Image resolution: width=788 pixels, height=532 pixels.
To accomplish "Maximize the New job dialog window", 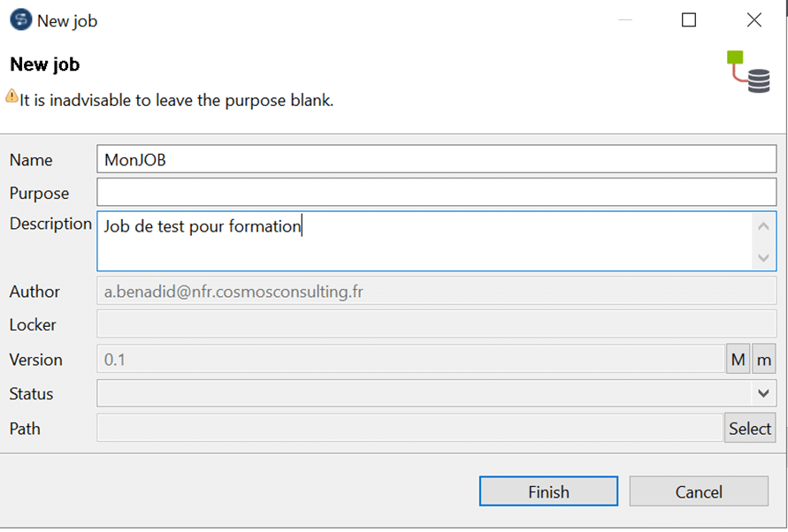I will pyautogui.click(x=688, y=20).
